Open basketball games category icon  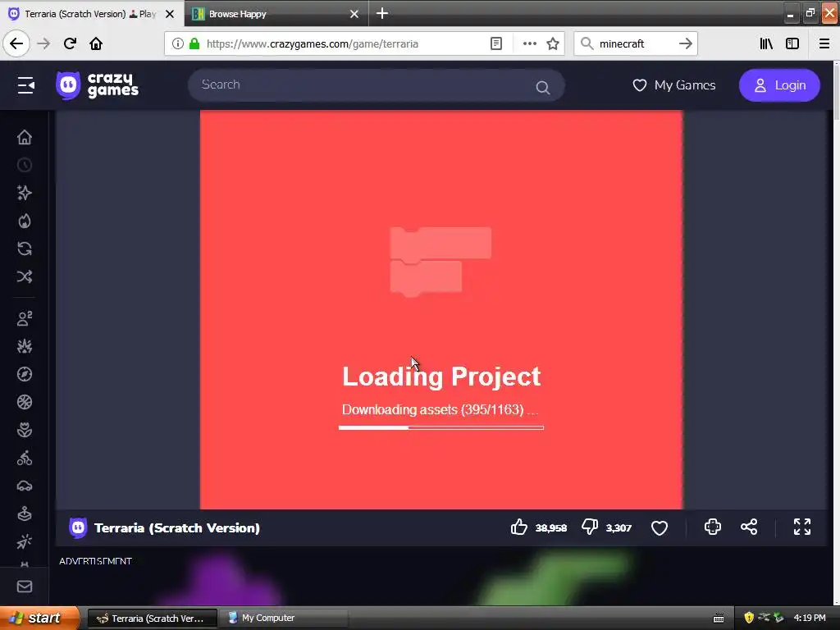[25, 402]
